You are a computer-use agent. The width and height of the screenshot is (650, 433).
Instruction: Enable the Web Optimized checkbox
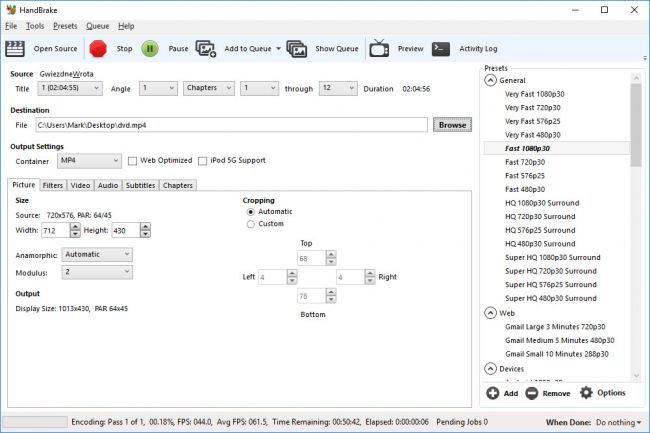click(132, 160)
